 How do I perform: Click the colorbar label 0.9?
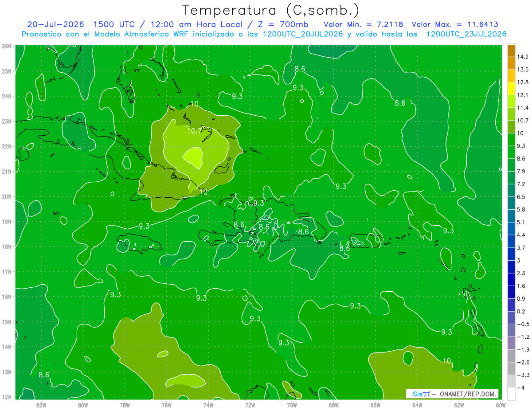521,298
